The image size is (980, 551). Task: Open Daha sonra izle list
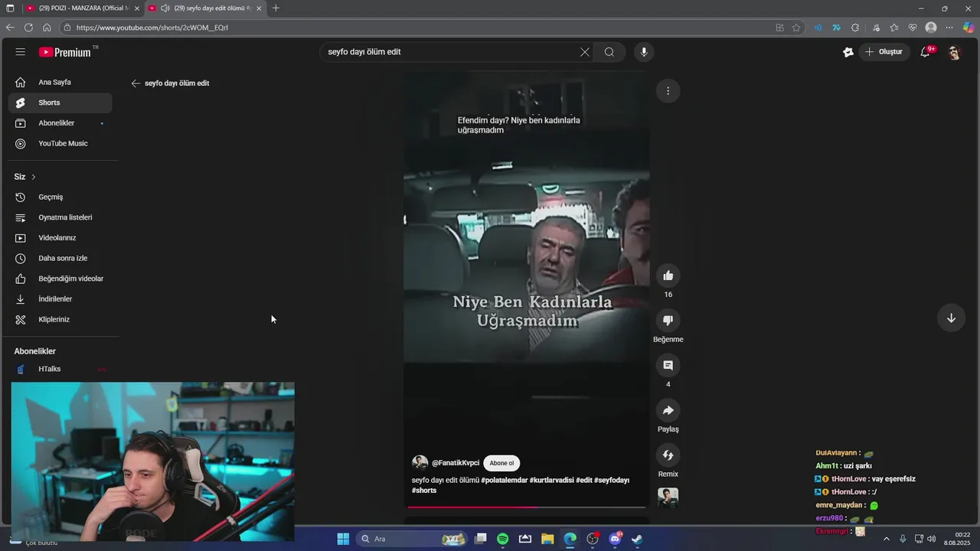[60, 259]
